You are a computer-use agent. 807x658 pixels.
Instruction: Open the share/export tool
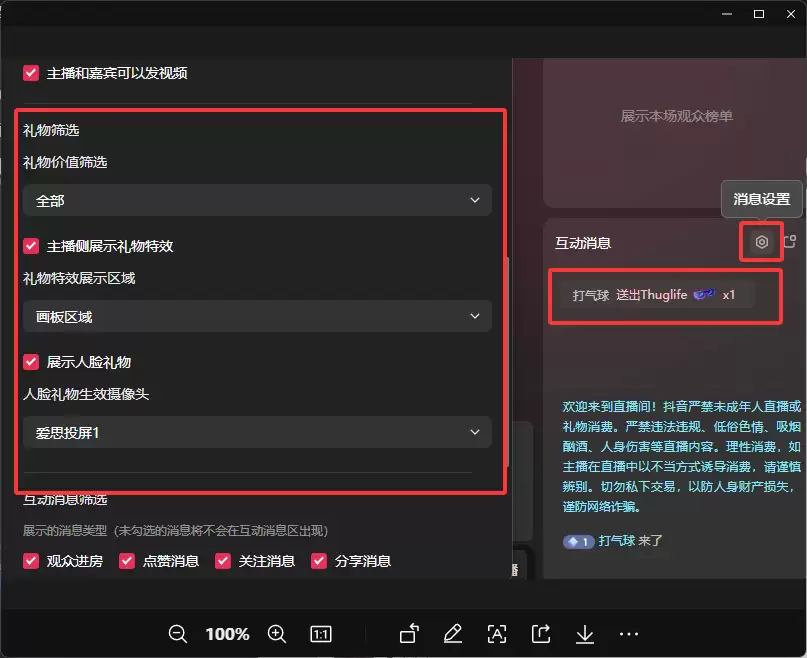(540, 634)
